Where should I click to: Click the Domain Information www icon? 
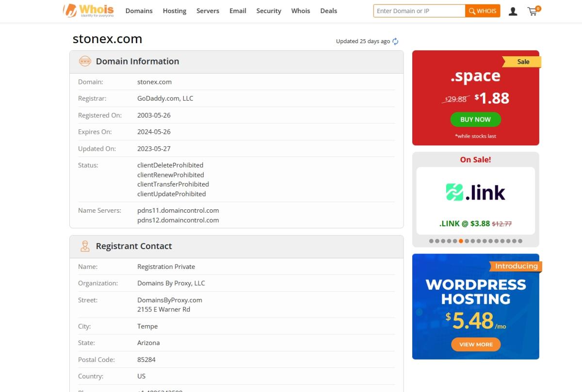[x=85, y=62]
